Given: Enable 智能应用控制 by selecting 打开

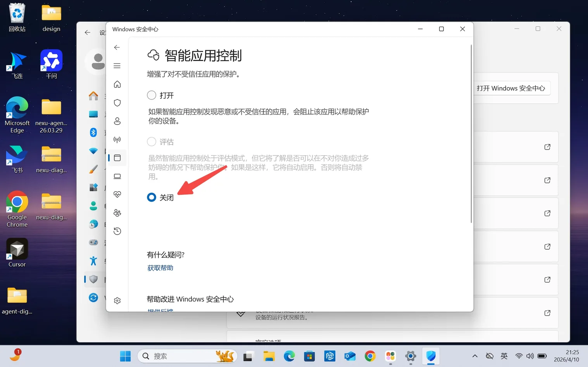Looking at the screenshot, I should coord(152,95).
